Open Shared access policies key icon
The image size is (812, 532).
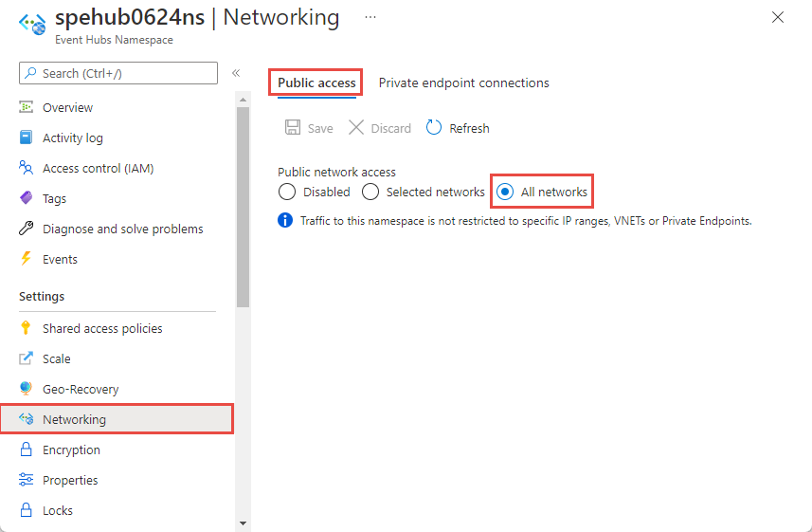pos(27,328)
